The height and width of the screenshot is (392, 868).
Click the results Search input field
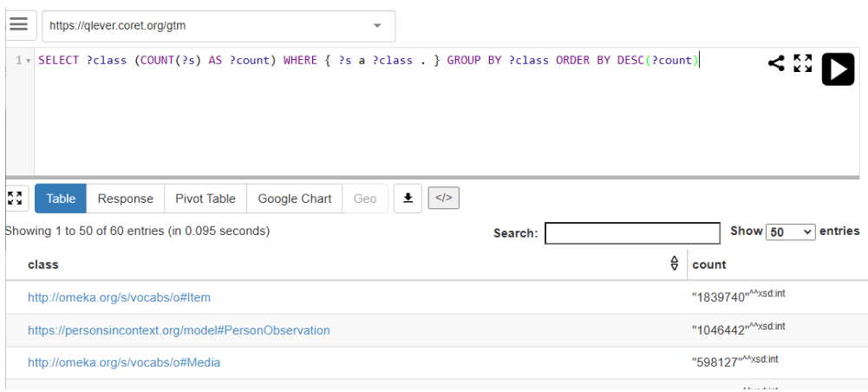pyautogui.click(x=632, y=232)
